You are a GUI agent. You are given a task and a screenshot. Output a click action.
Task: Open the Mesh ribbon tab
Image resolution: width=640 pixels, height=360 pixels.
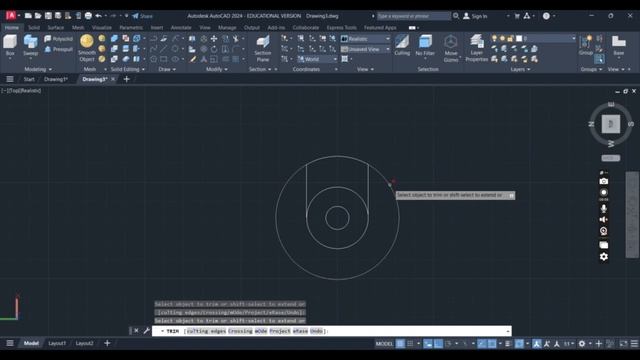pos(78,28)
